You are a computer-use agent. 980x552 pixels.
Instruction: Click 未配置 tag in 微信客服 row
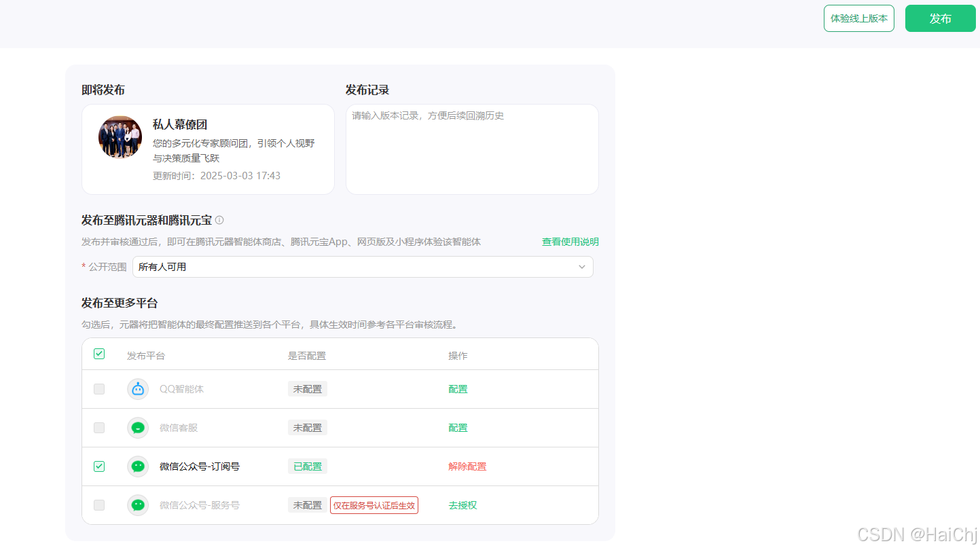tap(308, 428)
